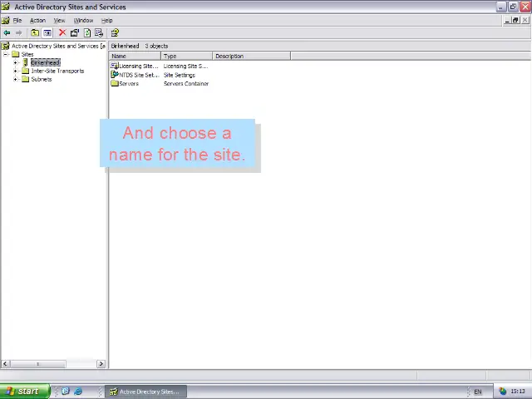Sort by the Type column header
This screenshot has height=399, width=532.
pyautogui.click(x=186, y=56)
